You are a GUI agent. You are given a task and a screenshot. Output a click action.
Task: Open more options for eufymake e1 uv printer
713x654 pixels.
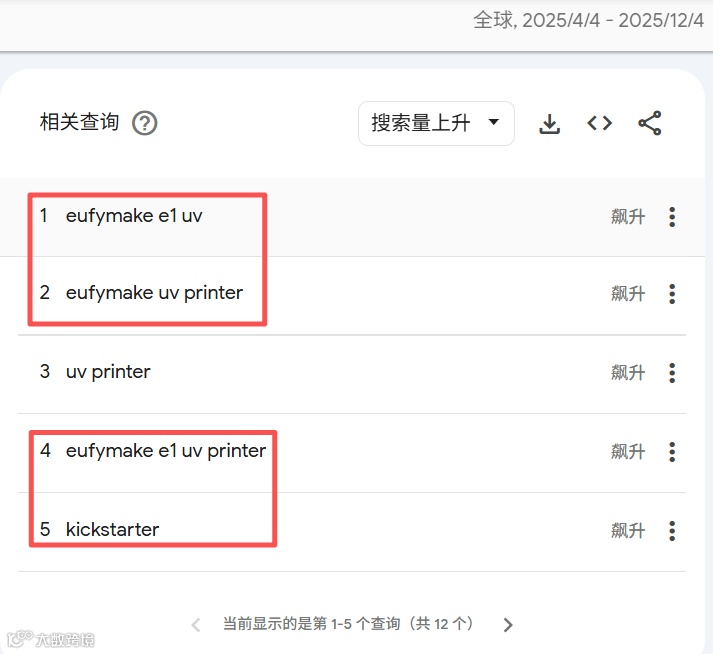click(672, 452)
